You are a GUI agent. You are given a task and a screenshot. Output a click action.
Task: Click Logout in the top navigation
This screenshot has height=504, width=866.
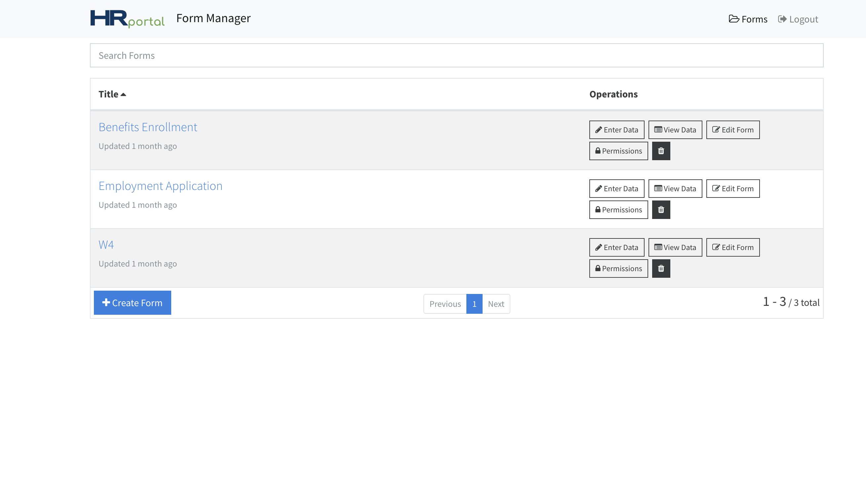point(798,19)
